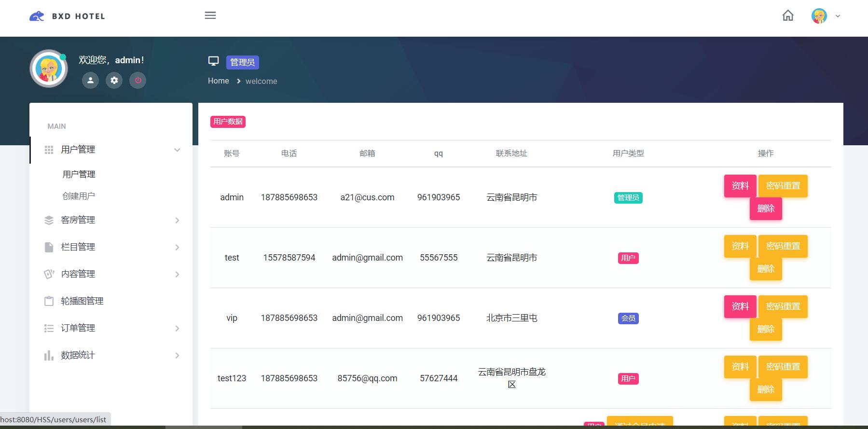Click 密码重置 for the test row
The width and height of the screenshot is (868, 429).
click(783, 246)
